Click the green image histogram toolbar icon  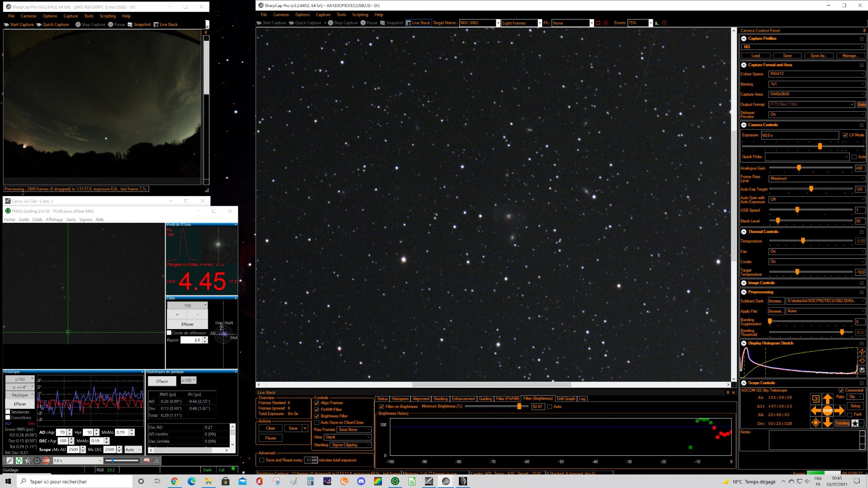[x=657, y=23]
